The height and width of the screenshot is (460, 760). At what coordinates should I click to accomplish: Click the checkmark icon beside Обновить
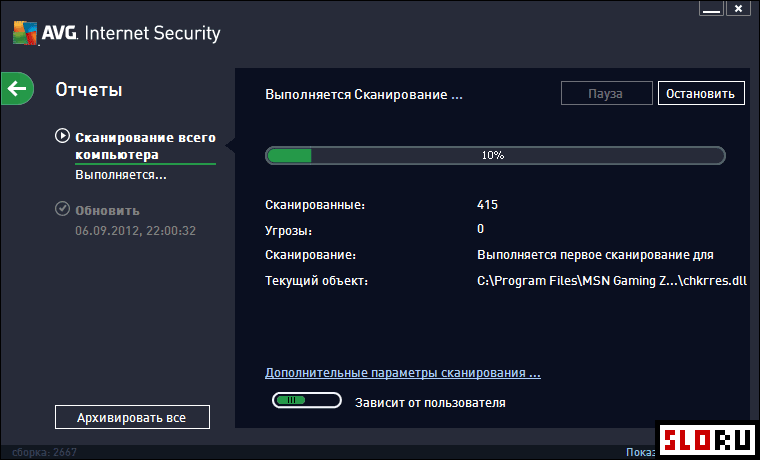pos(62,209)
